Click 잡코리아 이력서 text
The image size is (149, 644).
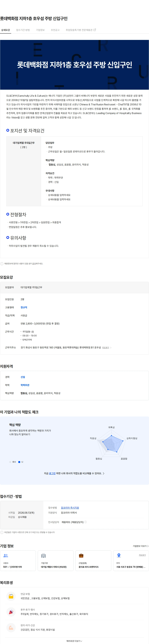tap(69, 513)
